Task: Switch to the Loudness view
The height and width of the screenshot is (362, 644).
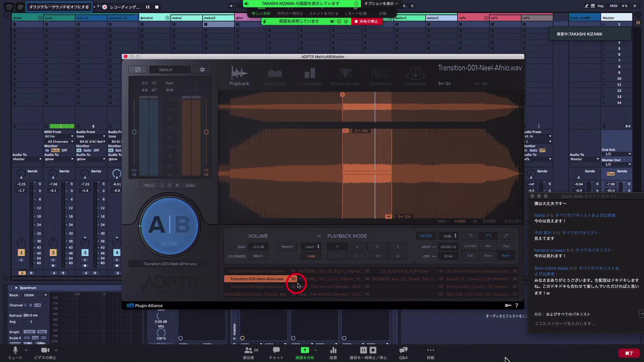Action: [415, 76]
